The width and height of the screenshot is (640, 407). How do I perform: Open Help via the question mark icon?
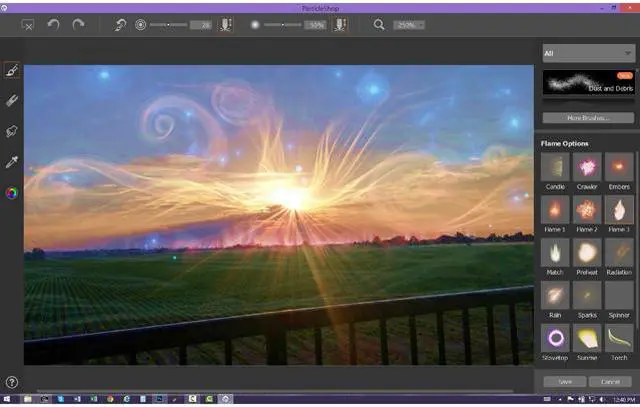click(x=11, y=382)
